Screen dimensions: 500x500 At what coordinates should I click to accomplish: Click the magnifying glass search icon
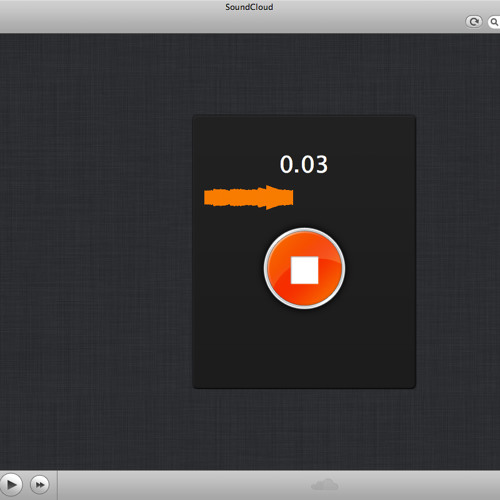click(494, 22)
